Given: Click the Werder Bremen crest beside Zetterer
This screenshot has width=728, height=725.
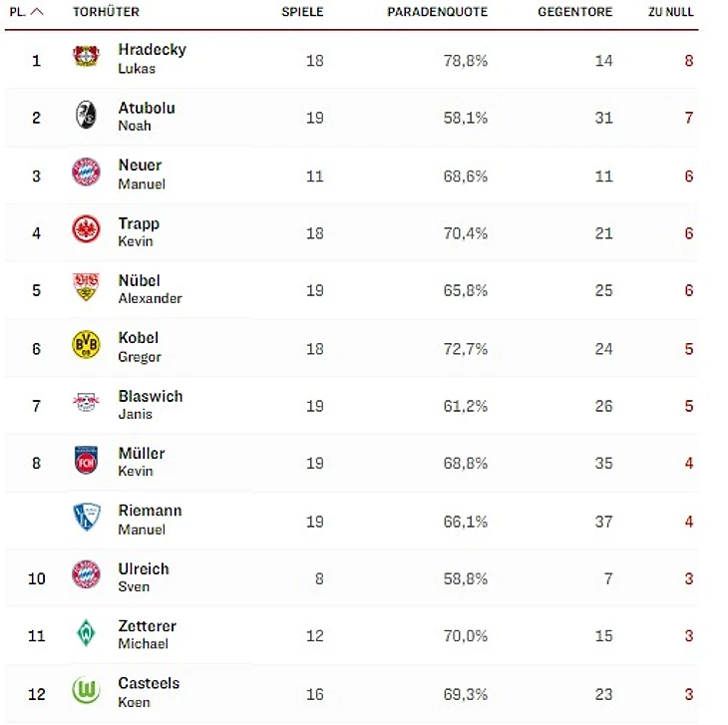Looking at the screenshot, I should (86, 633).
